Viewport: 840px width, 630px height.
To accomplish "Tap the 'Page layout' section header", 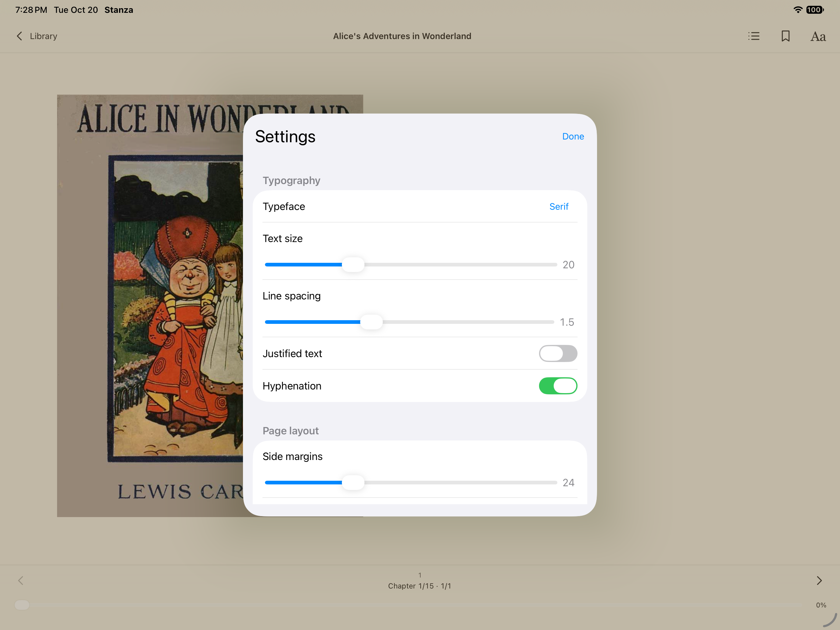I will coord(291,431).
